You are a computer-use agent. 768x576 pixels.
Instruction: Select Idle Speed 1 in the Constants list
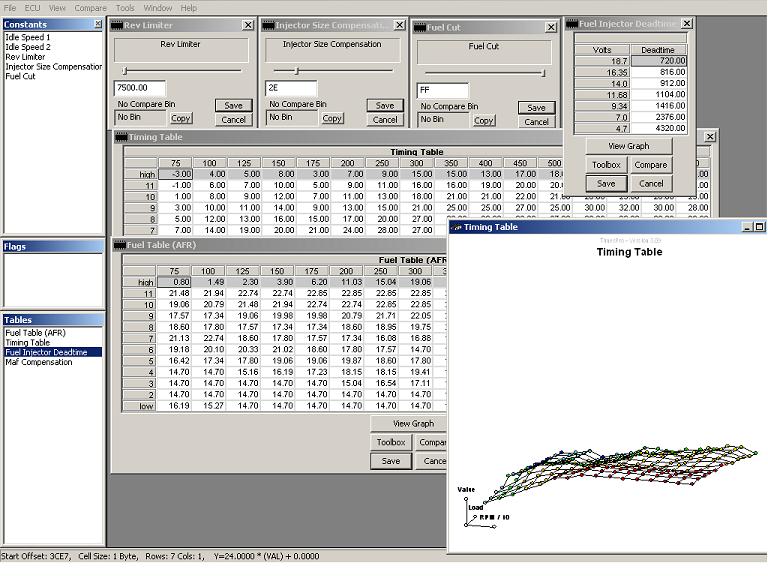[27, 37]
